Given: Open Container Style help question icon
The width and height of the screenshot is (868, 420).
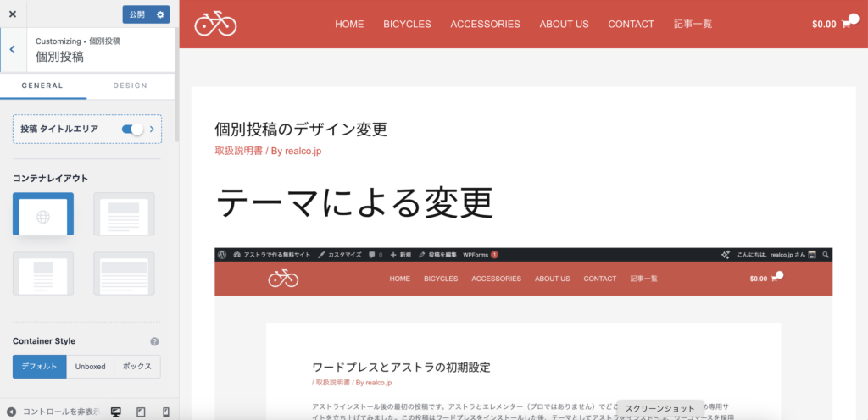Looking at the screenshot, I should (x=155, y=341).
